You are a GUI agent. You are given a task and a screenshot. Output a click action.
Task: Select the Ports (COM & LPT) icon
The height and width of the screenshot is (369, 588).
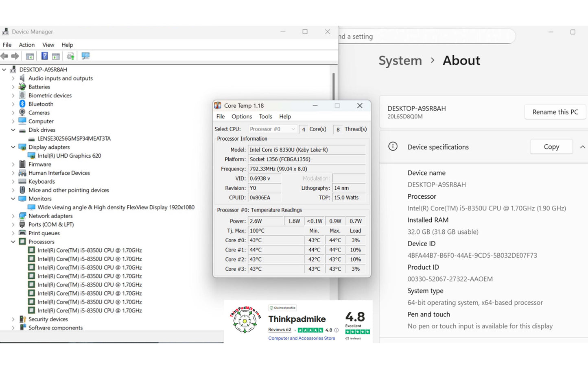point(22,224)
